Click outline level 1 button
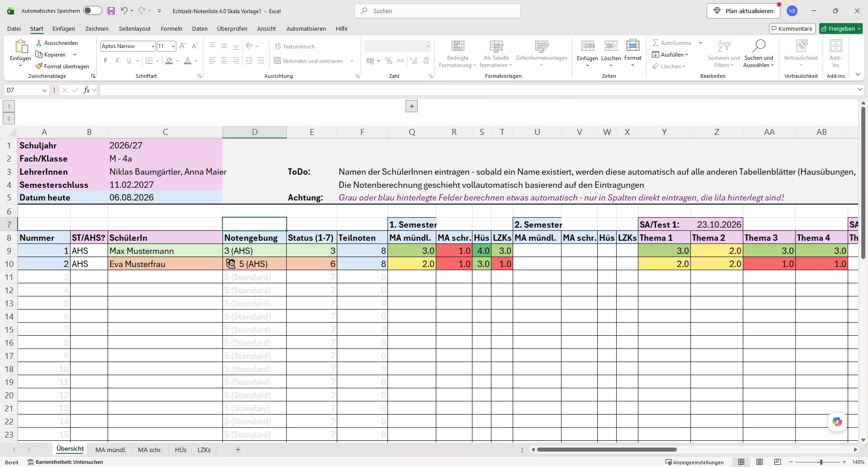 pyautogui.click(x=9, y=106)
